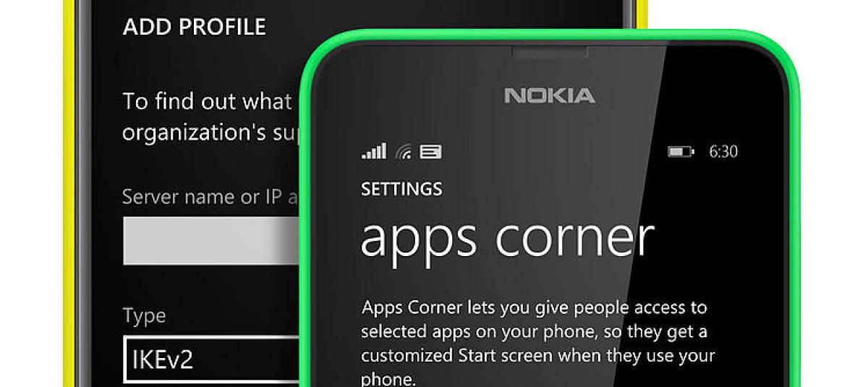Tap the 6:30 clock in status bar
Viewport: 868px width, 387px height.
723,152
